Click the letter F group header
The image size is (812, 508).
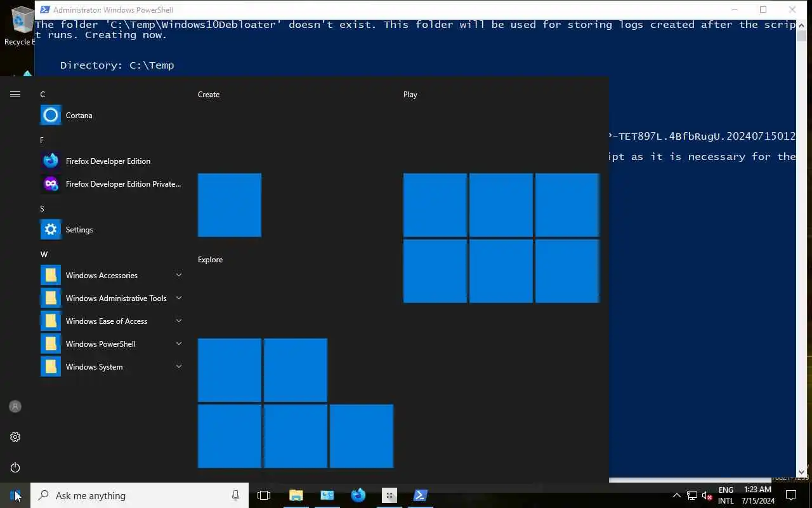[x=43, y=140]
